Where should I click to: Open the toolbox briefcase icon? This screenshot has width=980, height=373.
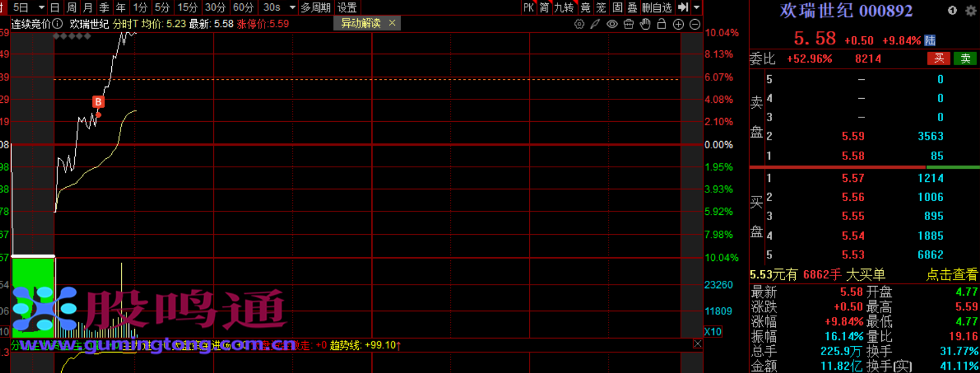629,24
